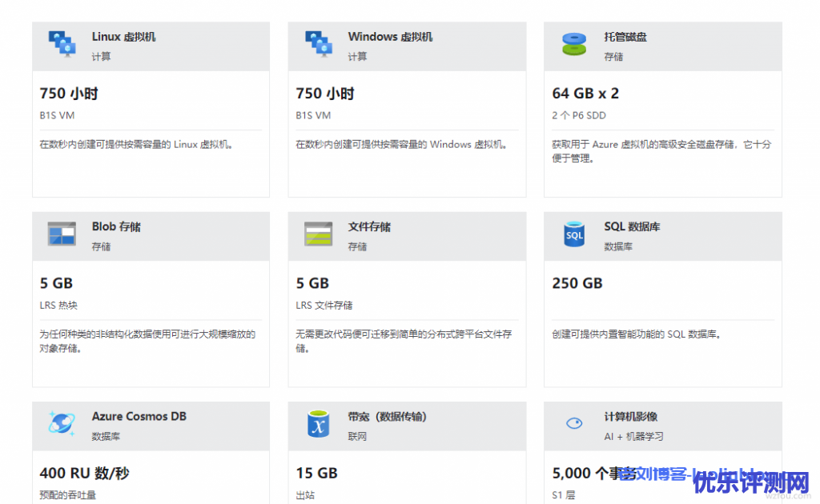Click the Blob storage icon

click(62, 234)
